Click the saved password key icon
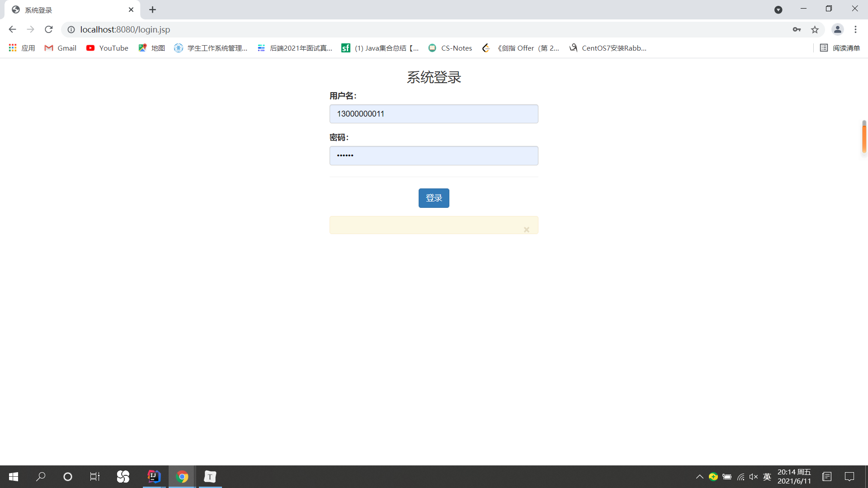This screenshot has height=488, width=868. (797, 29)
